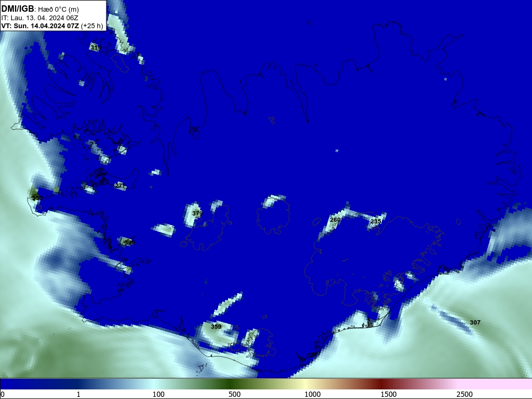The width and height of the screenshot is (532, 399).
Task: Click the 396 height value on the map
Action: coord(129,243)
